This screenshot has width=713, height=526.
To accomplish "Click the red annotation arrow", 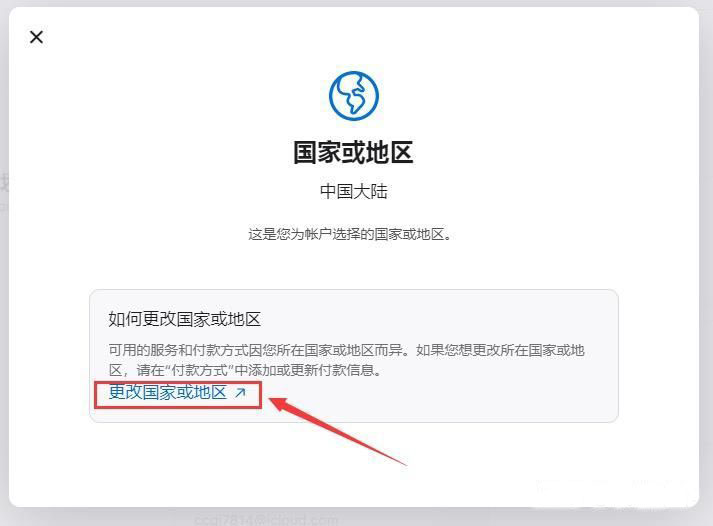I will 337,430.
